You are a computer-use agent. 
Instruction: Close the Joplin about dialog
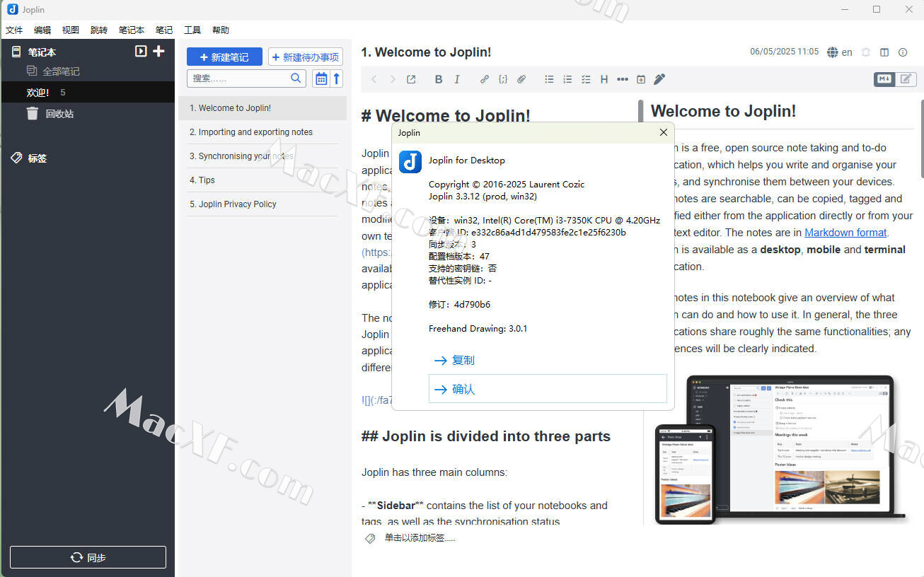point(664,132)
